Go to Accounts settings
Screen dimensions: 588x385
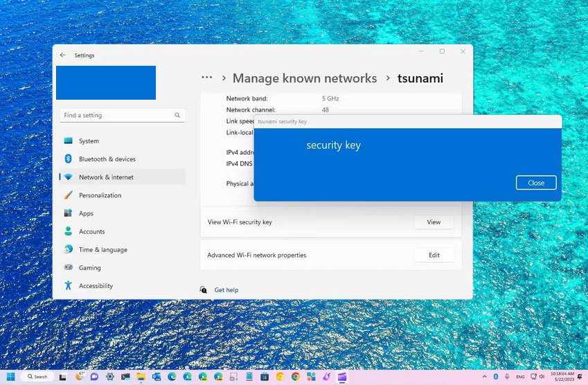(x=91, y=232)
